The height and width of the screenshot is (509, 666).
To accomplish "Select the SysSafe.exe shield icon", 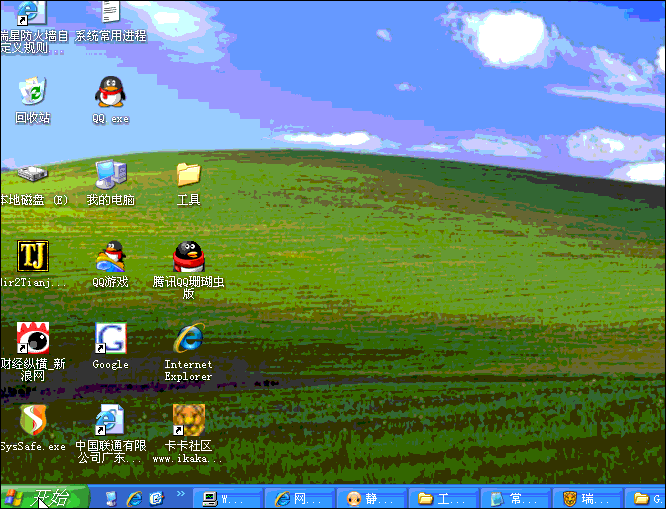I will 33,419.
